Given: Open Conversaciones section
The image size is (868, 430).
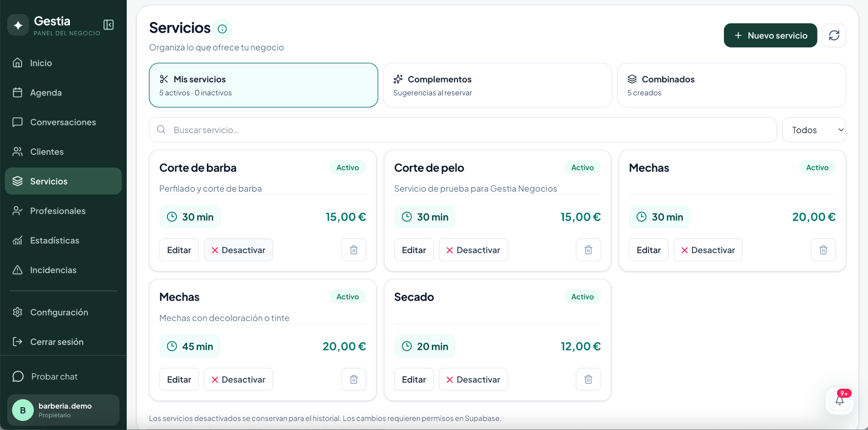Looking at the screenshot, I should (63, 122).
